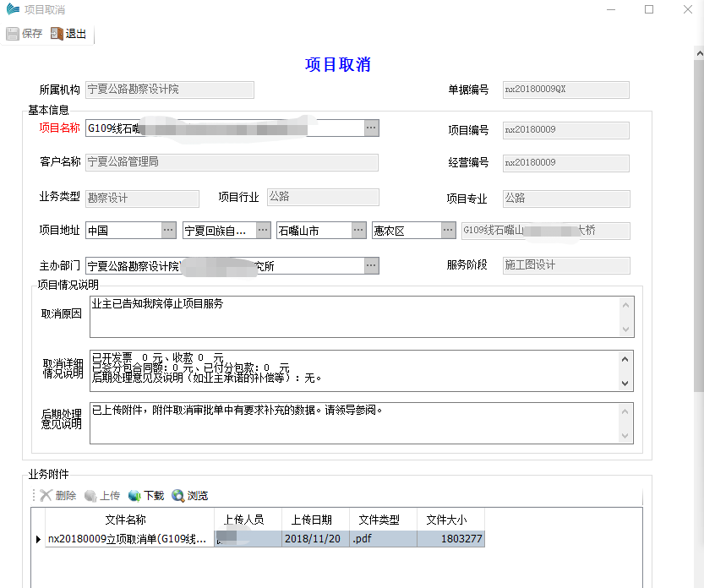This screenshot has height=588, width=704.
Task: Click the Delete (删除) attachment icon
Action: [x=46, y=496]
